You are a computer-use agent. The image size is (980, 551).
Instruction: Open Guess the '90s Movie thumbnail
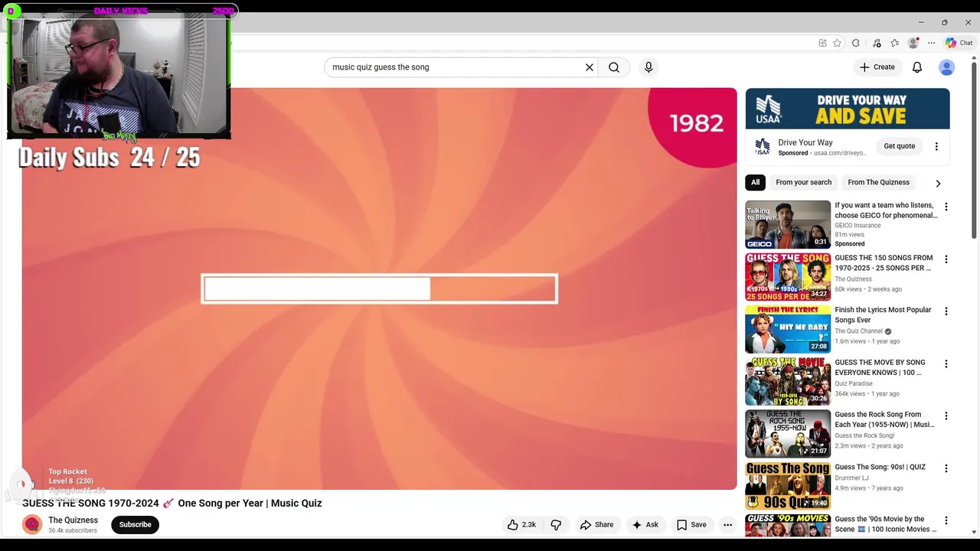[x=788, y=525]
